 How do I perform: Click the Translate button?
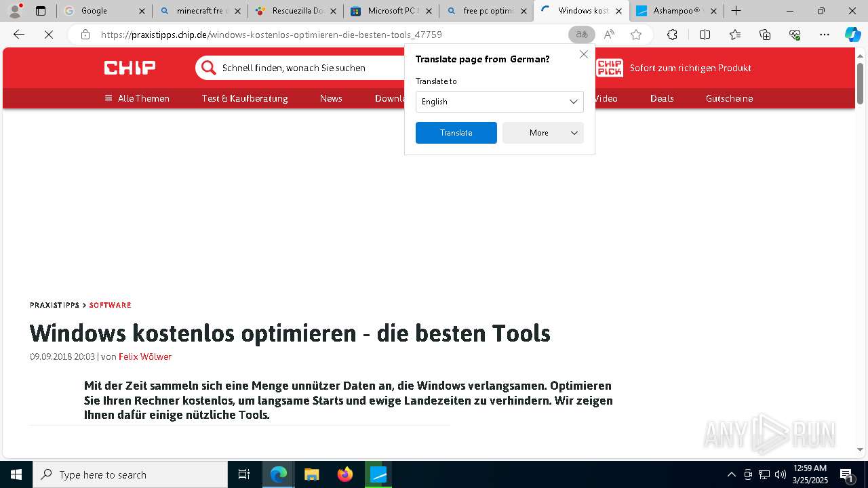[x=456, y=133]
